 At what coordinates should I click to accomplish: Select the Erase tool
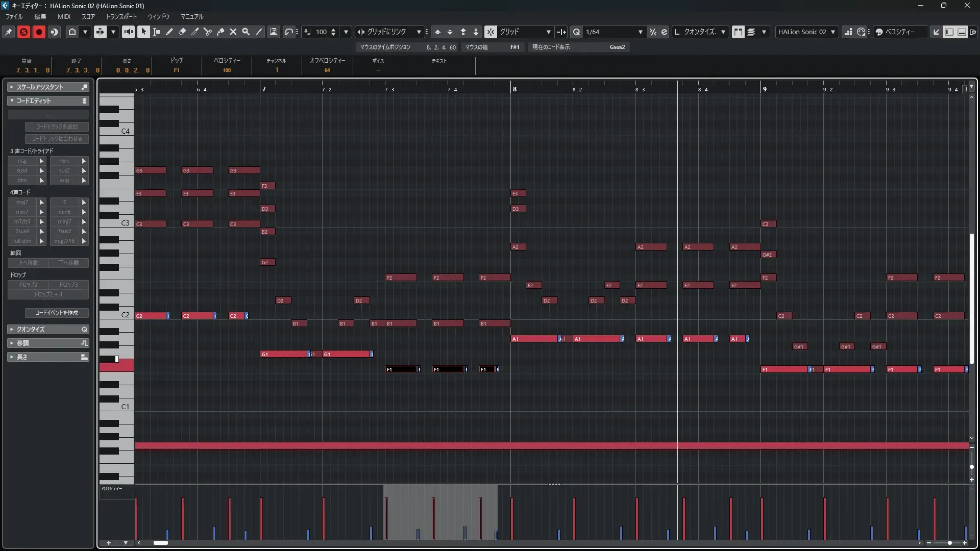click(182, 32)
